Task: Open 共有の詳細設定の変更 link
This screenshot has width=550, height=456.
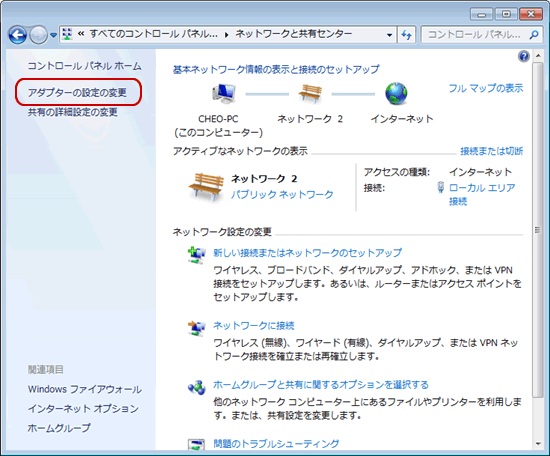Action: coord(73,112)
